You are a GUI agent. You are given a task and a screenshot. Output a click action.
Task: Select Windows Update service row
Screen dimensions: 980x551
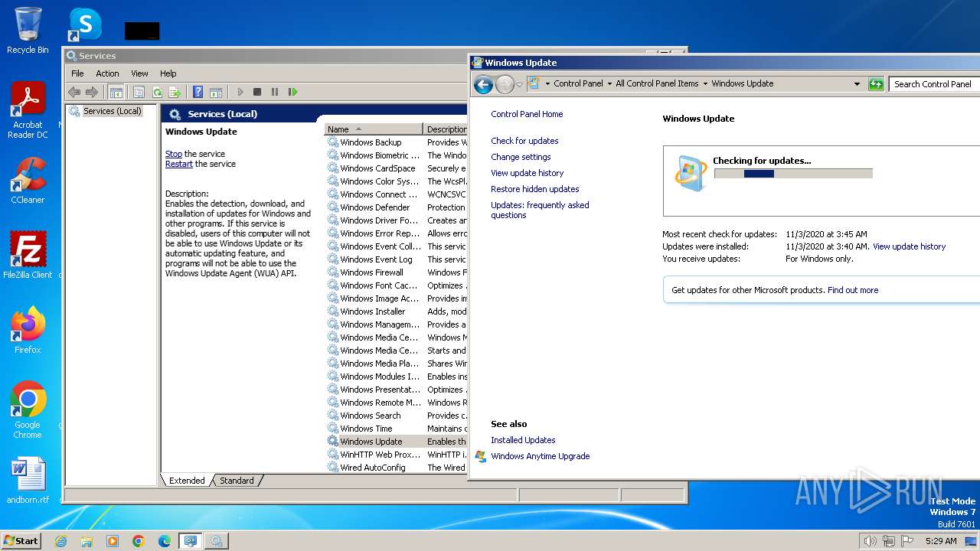point(397,442)
